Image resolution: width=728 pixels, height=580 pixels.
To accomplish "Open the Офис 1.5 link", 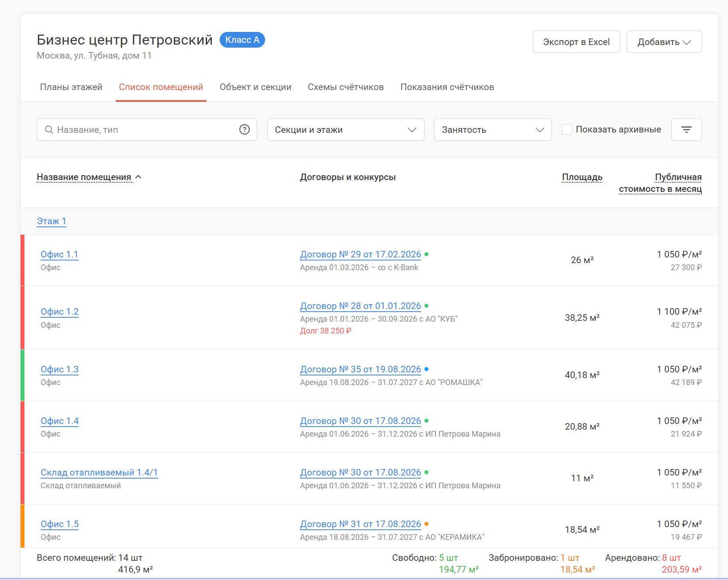I will pyautogui.click(x=59, y=524).
